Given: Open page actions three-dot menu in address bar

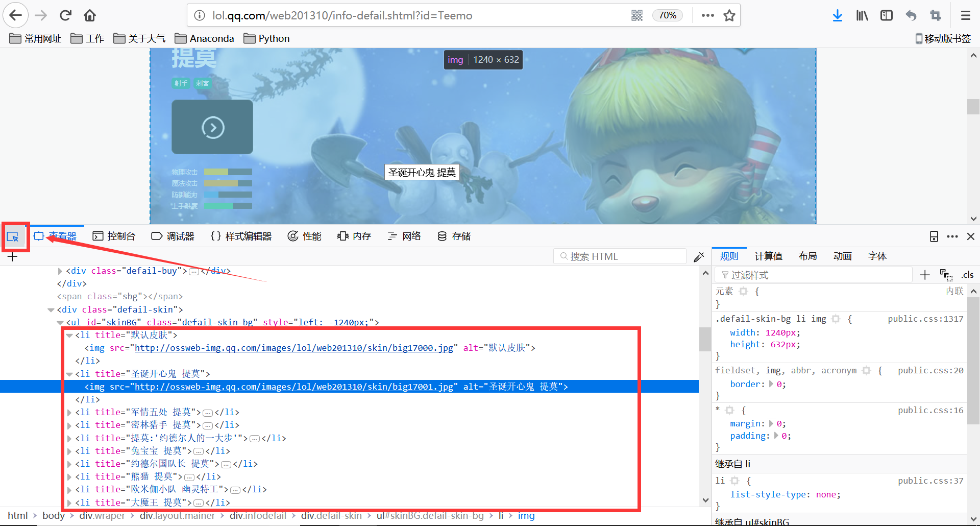Looking at the screenshot, I should (708, 15).
